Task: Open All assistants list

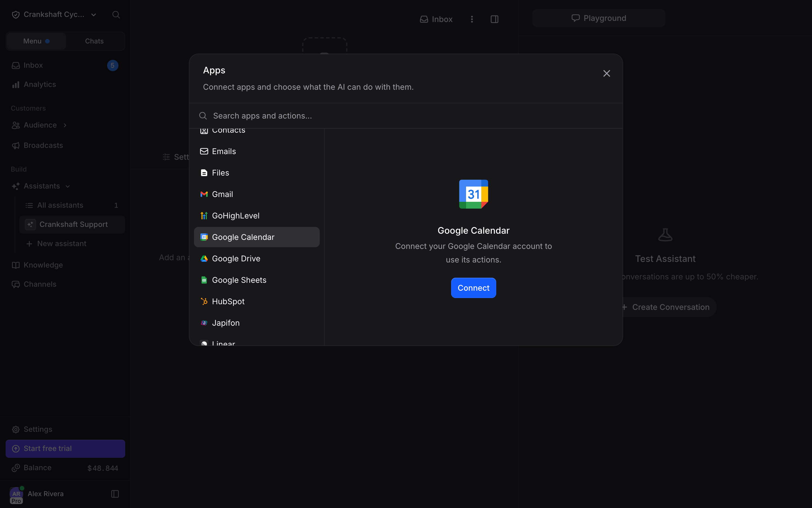Action: (x=72, y=205)
